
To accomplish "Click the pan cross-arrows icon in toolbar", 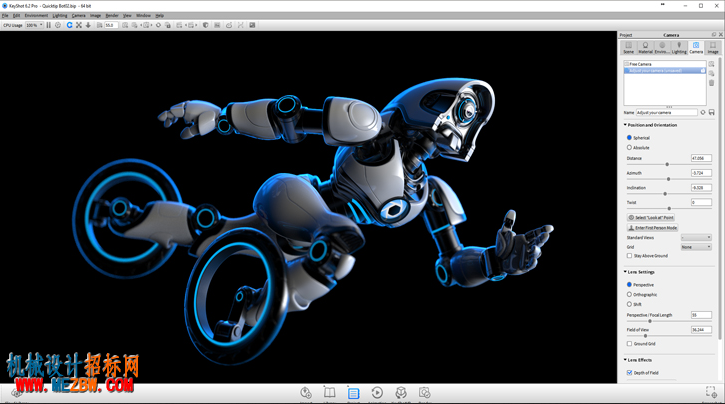I will click(x=79, y=25).
